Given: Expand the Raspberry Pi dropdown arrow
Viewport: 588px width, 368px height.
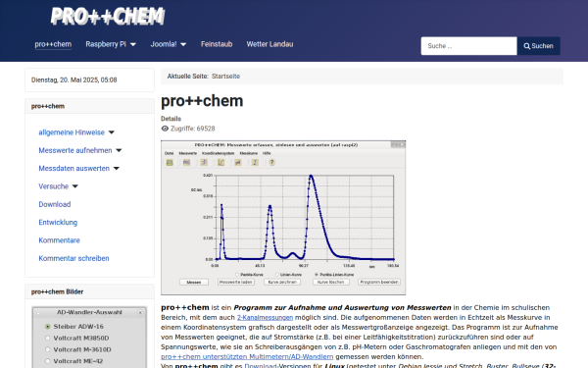Looking at the screenshot, I should coord(132,45).
